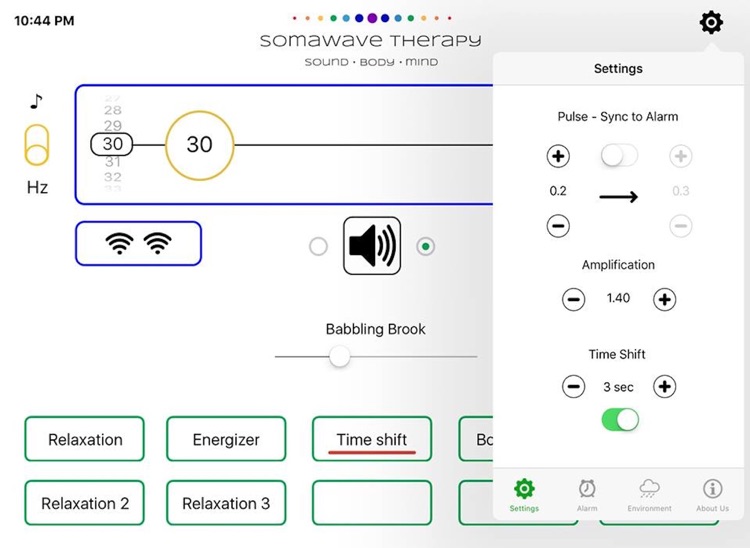Click the Babbling Brook label
Image resolution: width=750 pixels, height=548 pixels.
tap(375, 329)
